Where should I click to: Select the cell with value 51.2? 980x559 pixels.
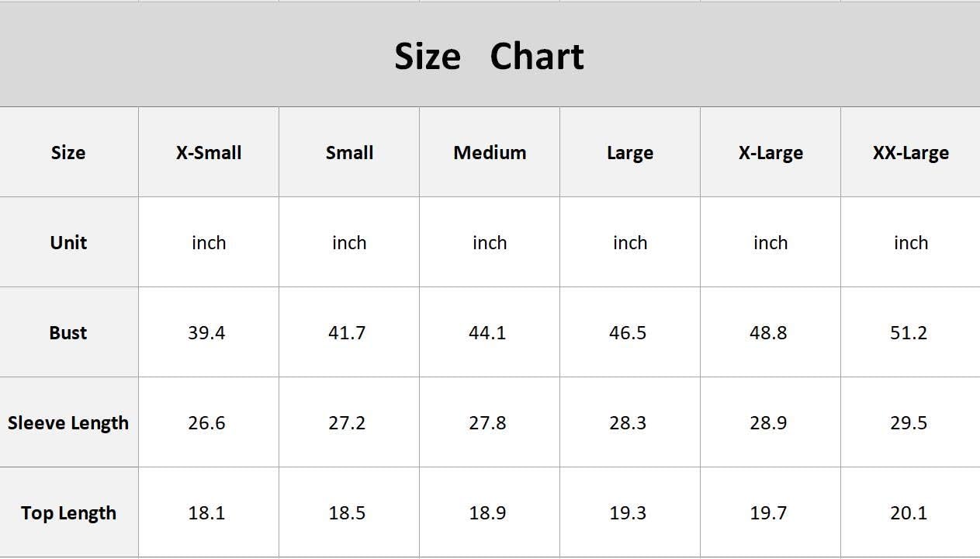910,332
